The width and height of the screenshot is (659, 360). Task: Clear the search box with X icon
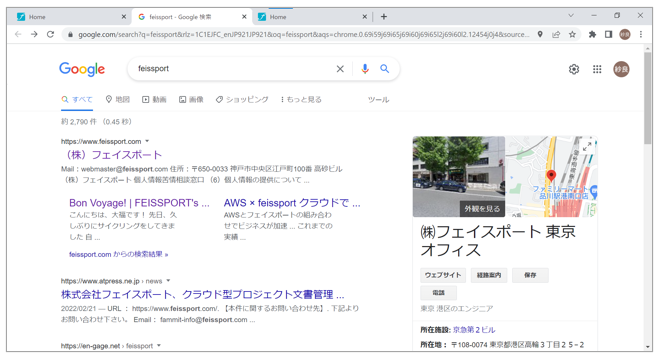[x=340, y=69]
